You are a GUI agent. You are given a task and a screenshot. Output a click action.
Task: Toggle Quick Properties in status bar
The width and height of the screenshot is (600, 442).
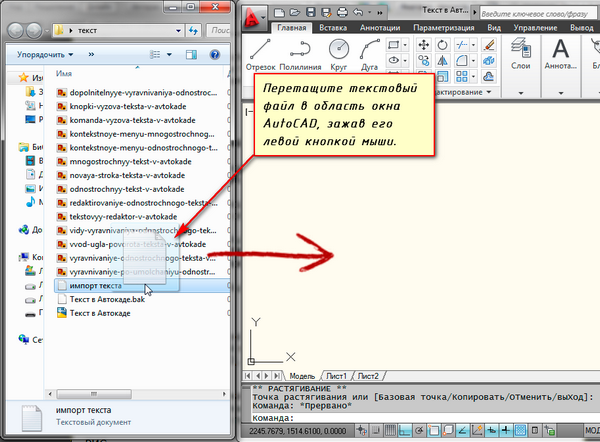coord(535,431)
